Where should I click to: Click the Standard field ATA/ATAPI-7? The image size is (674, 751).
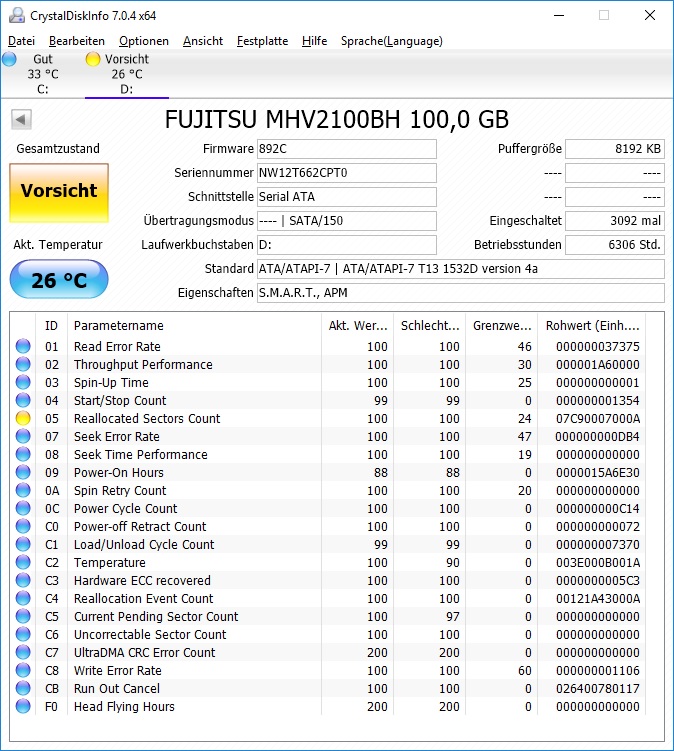[461, 269]
